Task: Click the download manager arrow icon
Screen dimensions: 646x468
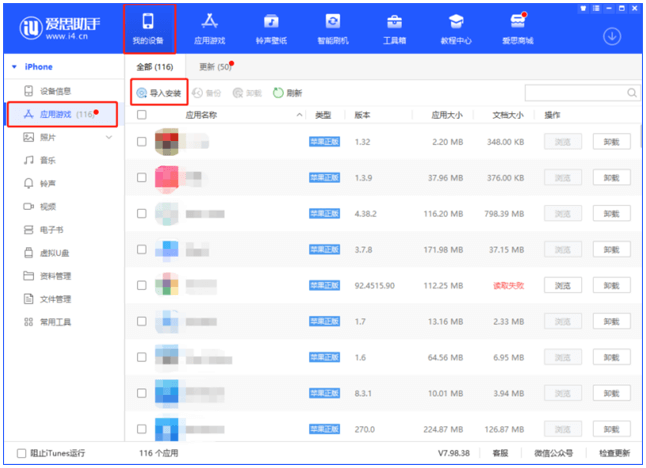Action: click(x=612, y=36)
